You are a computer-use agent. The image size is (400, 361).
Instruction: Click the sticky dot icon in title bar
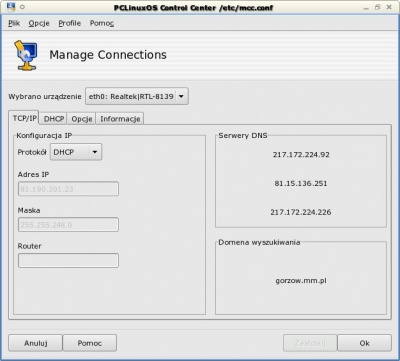point(22,7)
